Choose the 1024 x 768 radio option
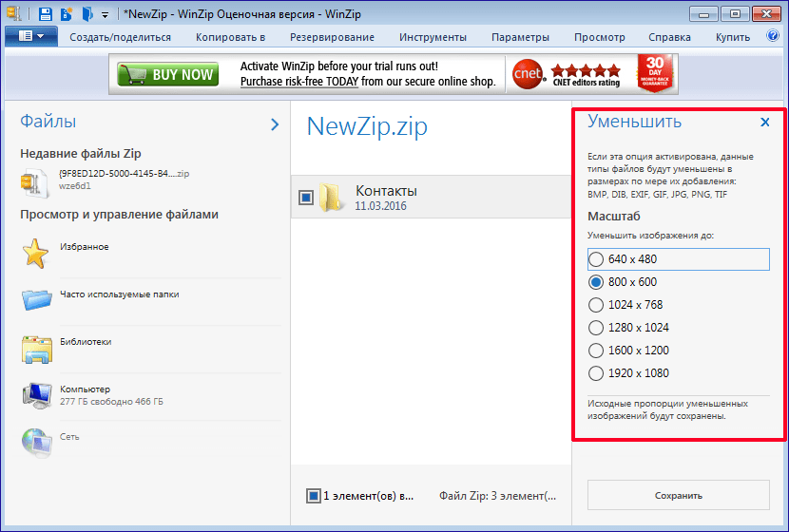Screen dimensions: 789x532 click(596, 305)
